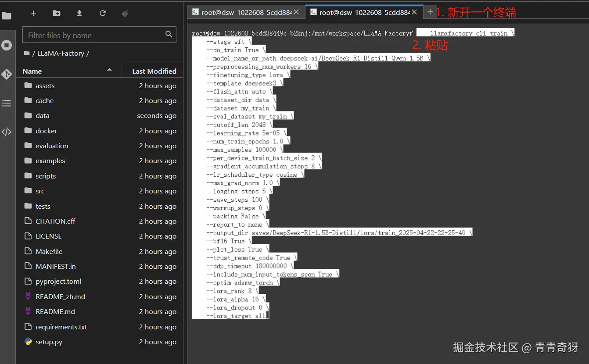Open the tests folder

click(101, 206)
